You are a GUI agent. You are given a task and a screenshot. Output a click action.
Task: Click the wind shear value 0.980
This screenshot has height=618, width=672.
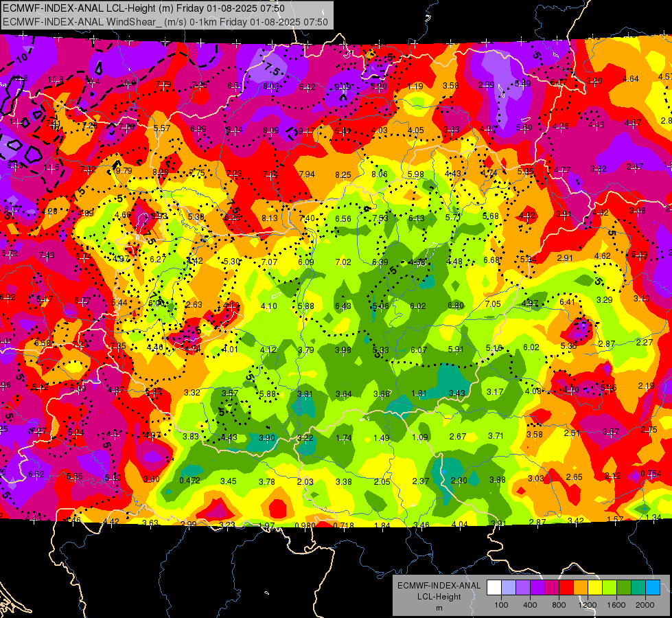click(305, 525)
